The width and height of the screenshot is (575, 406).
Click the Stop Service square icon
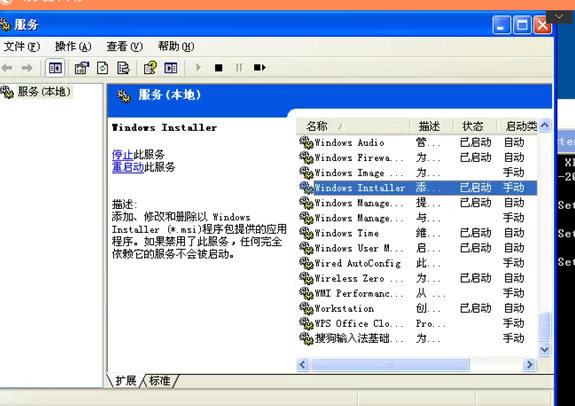click(219, 68)
